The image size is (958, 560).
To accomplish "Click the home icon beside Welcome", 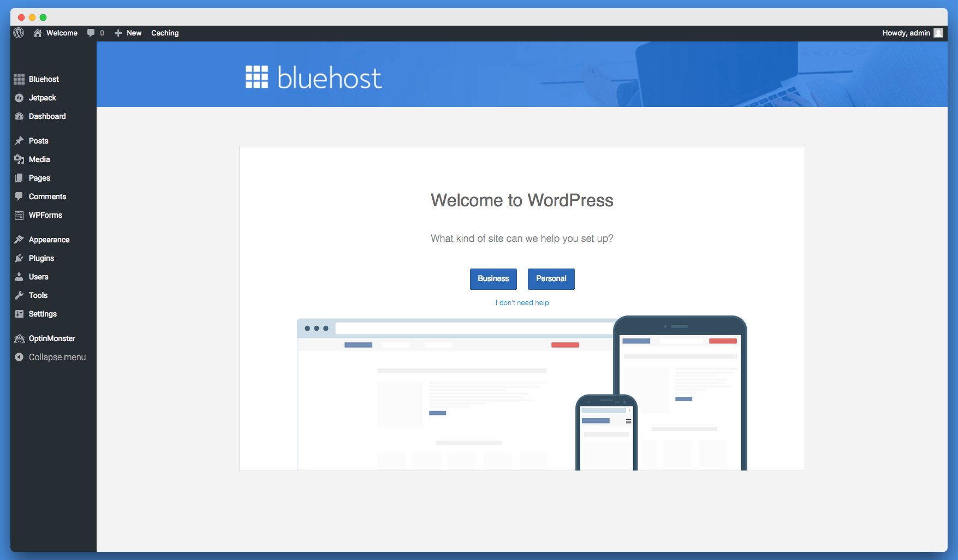I will click(38, 33).
